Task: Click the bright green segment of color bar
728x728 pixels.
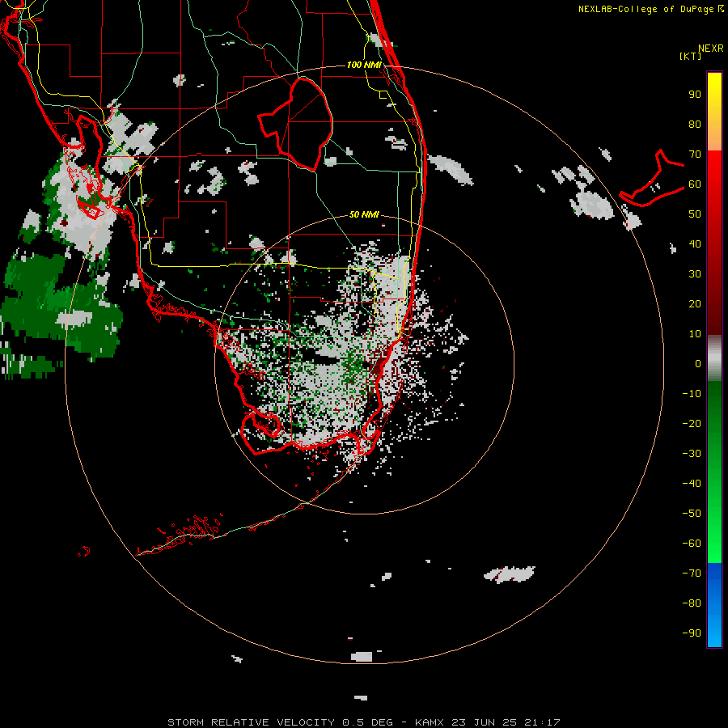Action: pyautogui.click(x=714, y=525)
